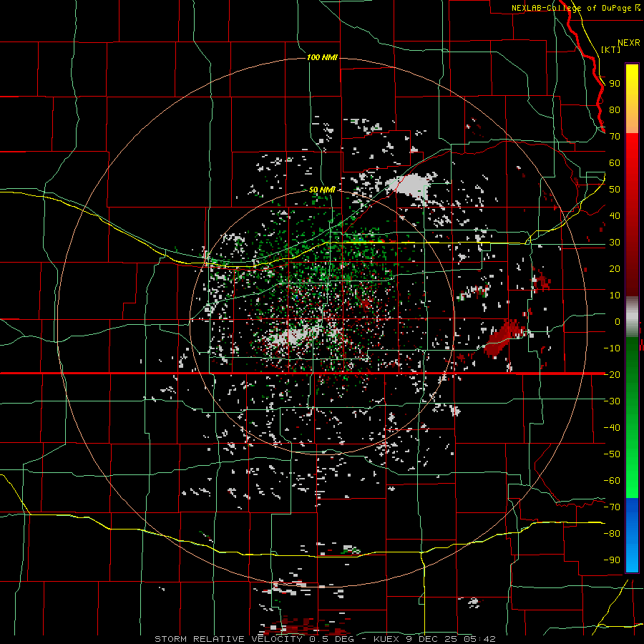Click the -70 value on velocity scale
This screenshot has height=644, width=644.
pyautogui.click(x=612, y=507)
